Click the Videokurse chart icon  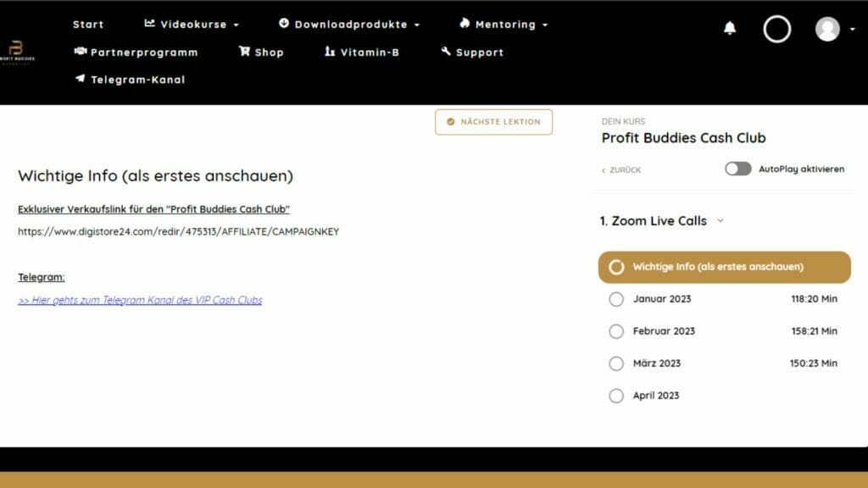149,23
